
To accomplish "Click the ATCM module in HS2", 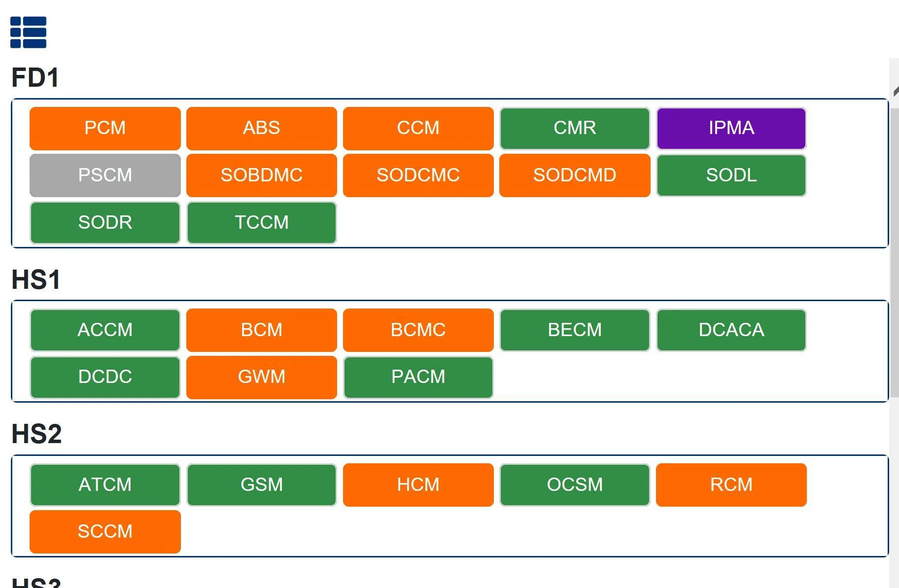I will pyautogui.click(x=105, y=484).
